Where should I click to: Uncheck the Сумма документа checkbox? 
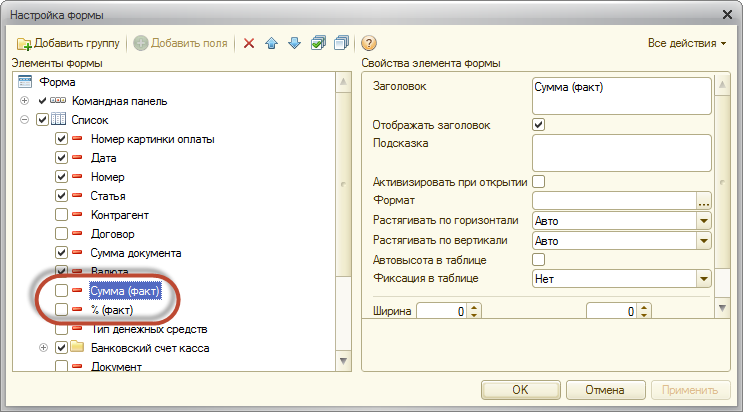point(61,252)
